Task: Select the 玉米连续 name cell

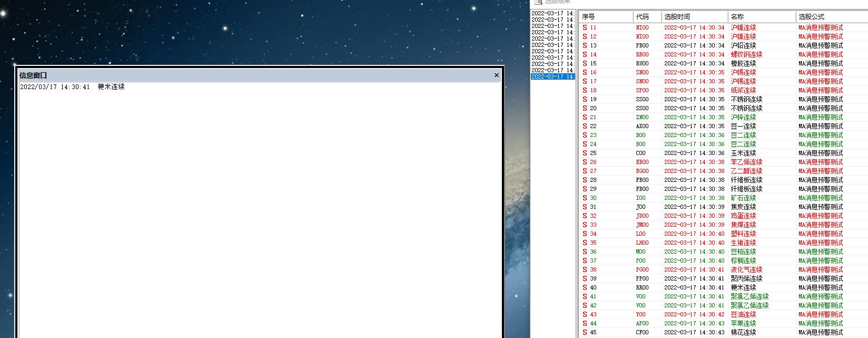Action: coord(743,153)
